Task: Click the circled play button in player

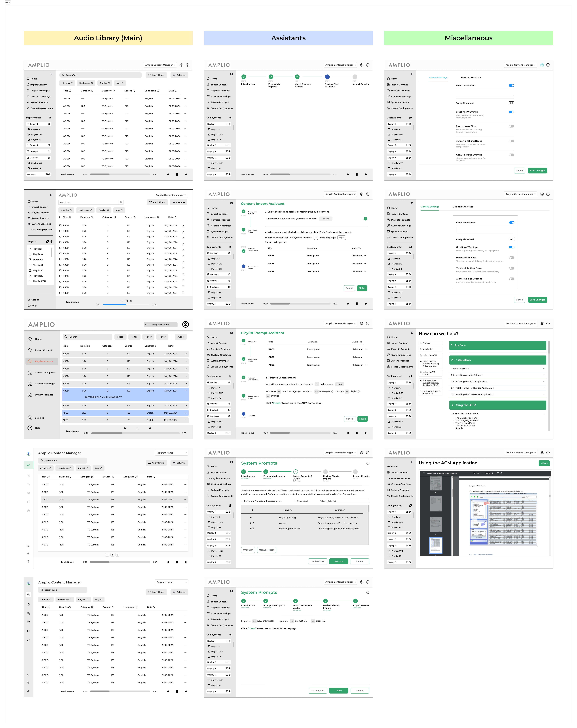Action: 126,301
